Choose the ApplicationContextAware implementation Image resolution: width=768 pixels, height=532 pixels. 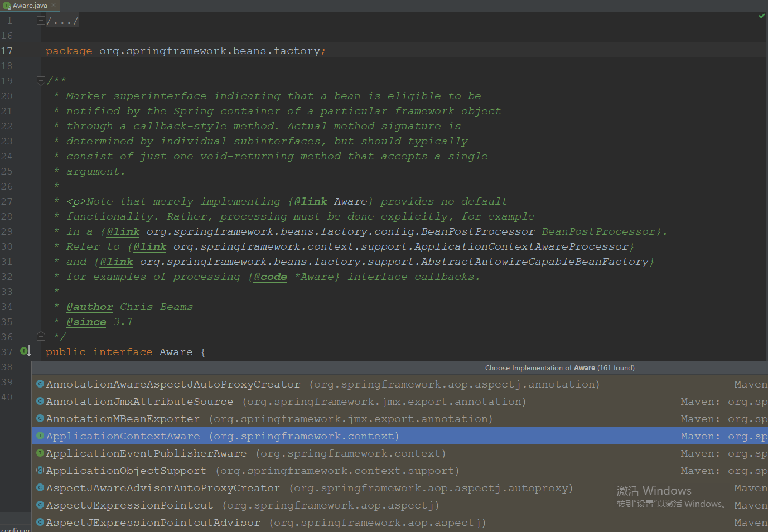coord(399,436)
